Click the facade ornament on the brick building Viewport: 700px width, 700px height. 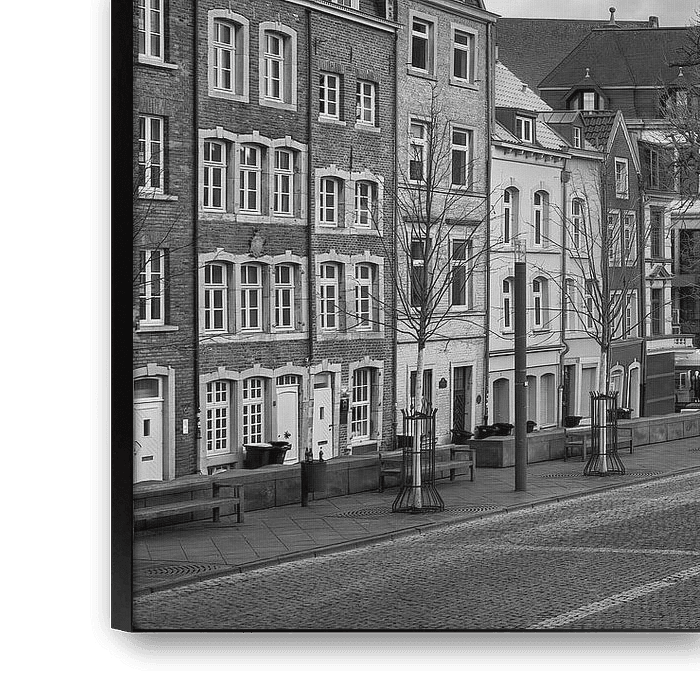[257, 244]
